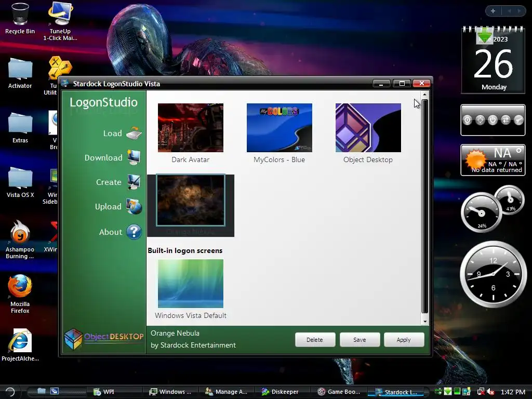
Task: Click the analog clock gadget
Action: 493,274
